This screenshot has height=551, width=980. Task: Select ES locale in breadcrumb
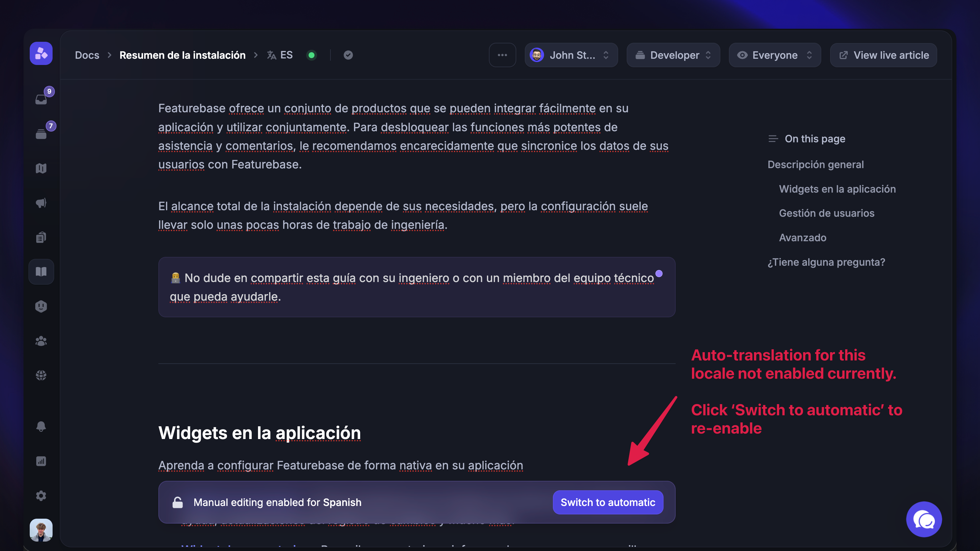click(x=286, y=55)
